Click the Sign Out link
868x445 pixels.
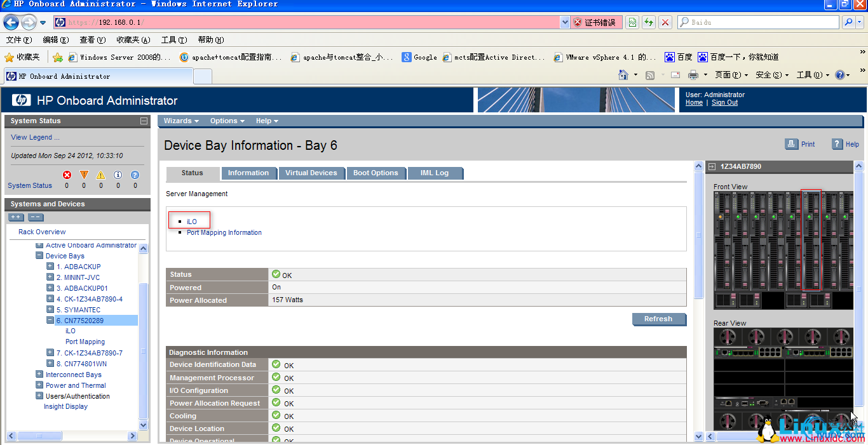tap(724, 102)
